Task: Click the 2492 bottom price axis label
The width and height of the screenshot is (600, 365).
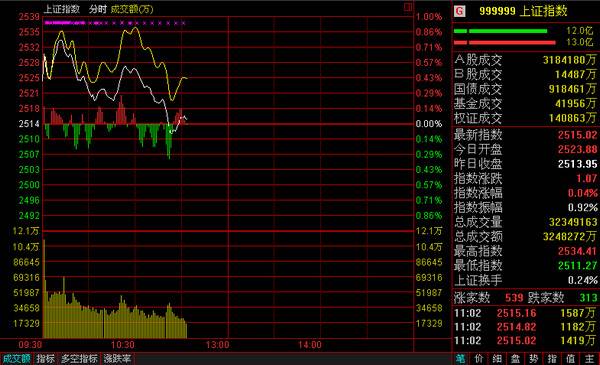Action: click(x=29, y=216)
